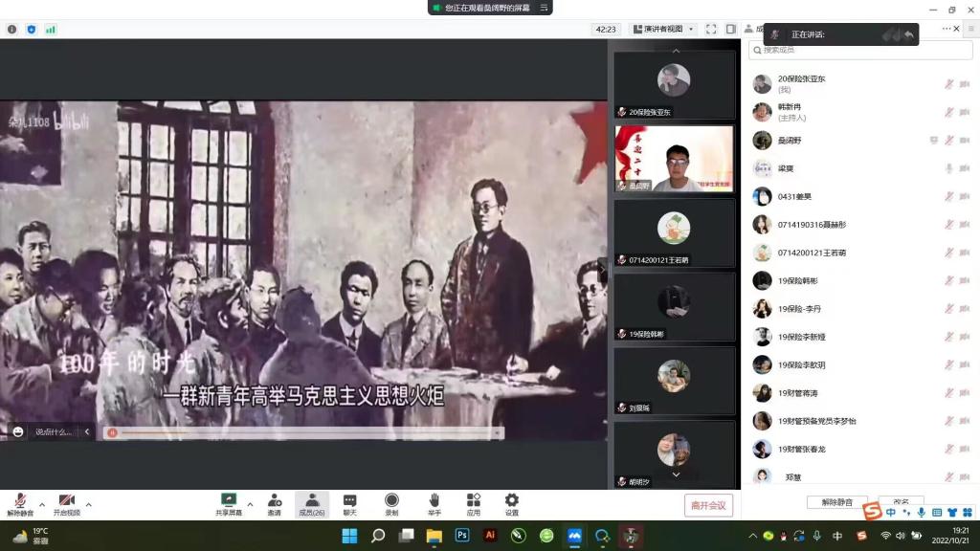This screenshot has height=551, width=980.
Task: Select member 晏阔野 in the list
Action: 790,140
